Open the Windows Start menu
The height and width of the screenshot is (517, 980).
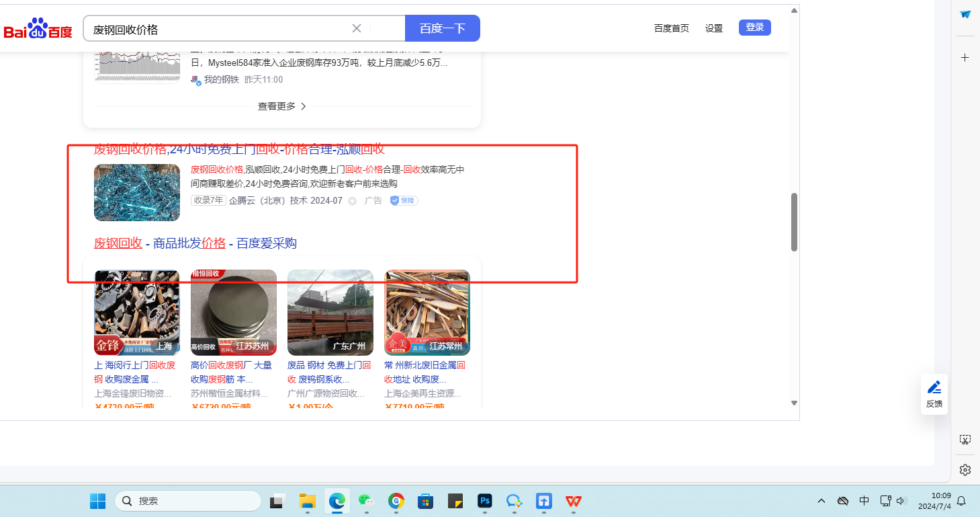point(97,501)
